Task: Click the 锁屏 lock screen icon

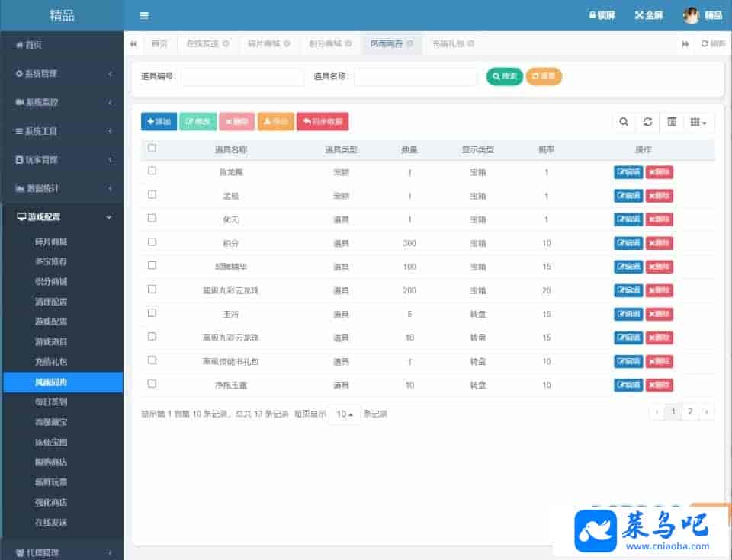Action: 602,15
